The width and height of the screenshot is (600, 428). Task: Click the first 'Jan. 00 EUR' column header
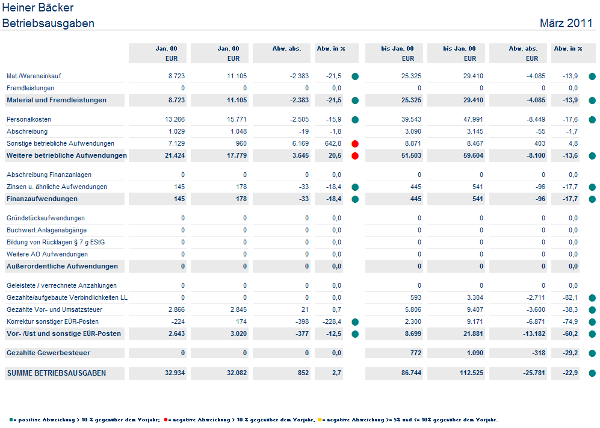pyautogui.click(x=158, y=53)
